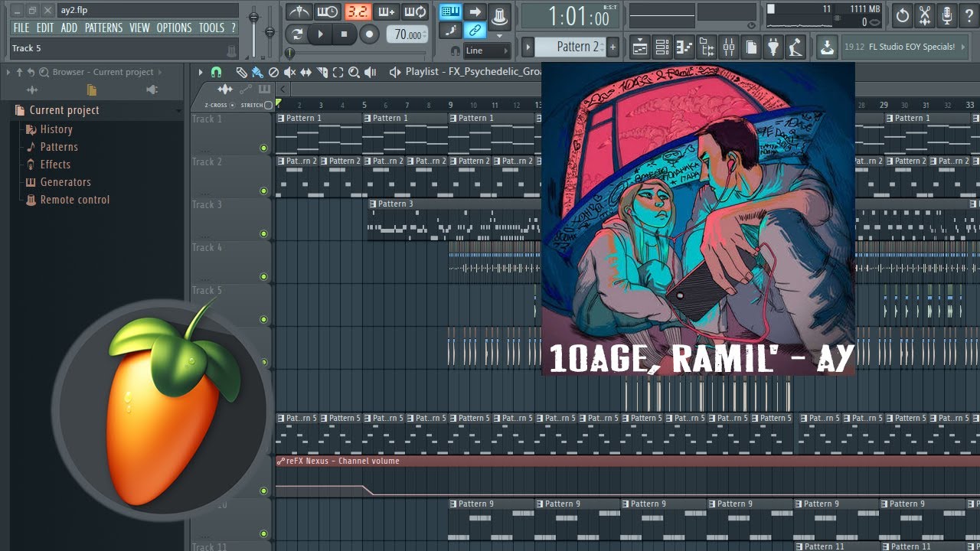Choose the Select tool in Playlist
980x551 pixels.
click(338, 72)
